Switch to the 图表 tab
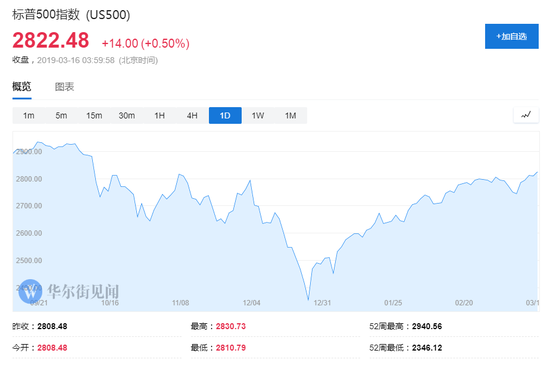Screen dimensions: 550x375 coord(65,87)
